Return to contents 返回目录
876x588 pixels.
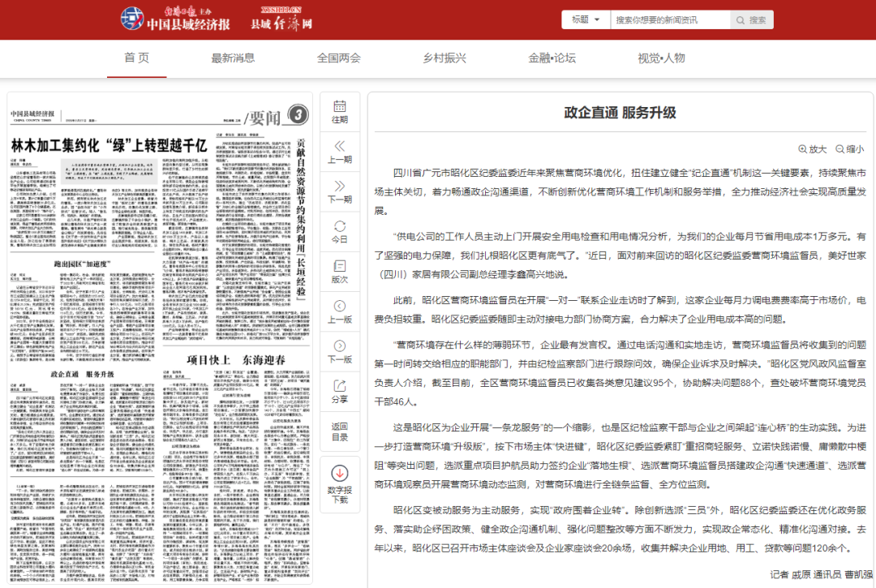(340, 431)
